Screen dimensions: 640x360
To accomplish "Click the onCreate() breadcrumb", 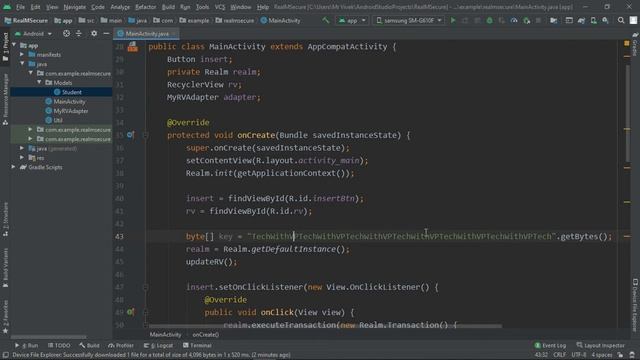I will coord(206,335).
